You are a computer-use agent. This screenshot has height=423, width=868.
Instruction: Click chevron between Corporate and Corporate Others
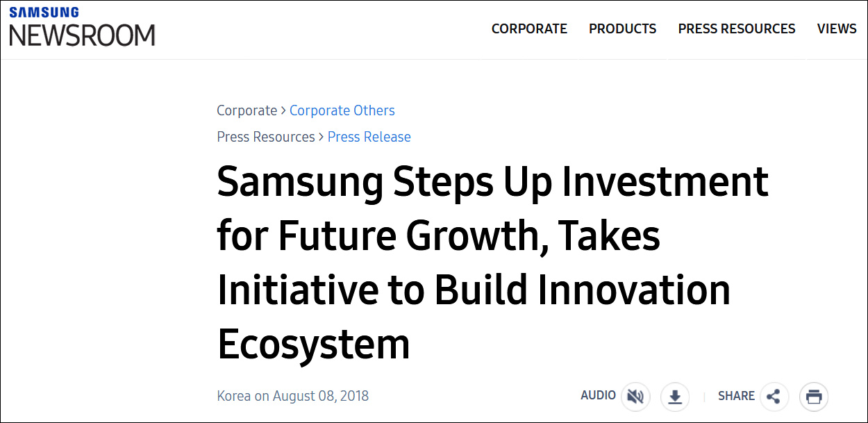[x=283, y=110]
